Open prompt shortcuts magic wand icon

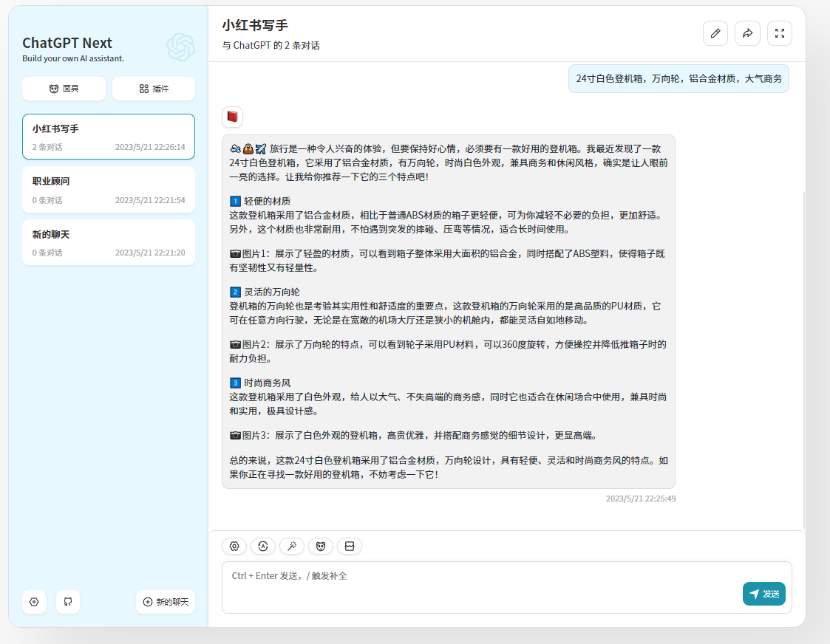pos(292,547)
